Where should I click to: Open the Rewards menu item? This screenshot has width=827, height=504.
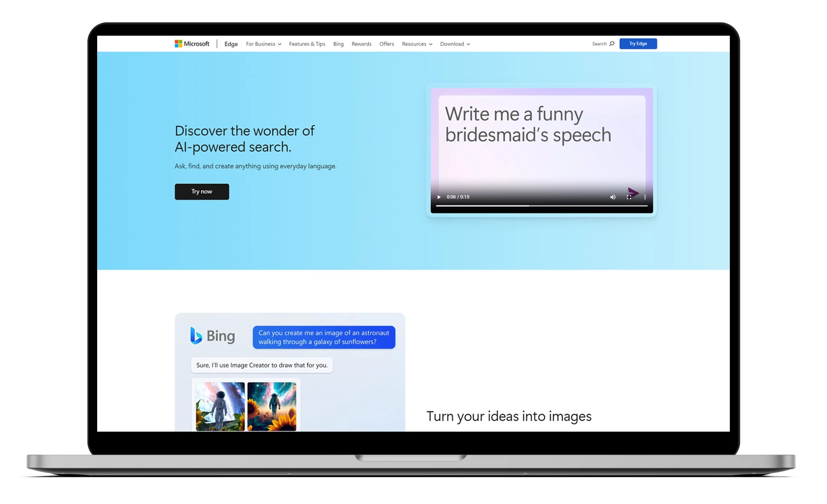(361, 44)
